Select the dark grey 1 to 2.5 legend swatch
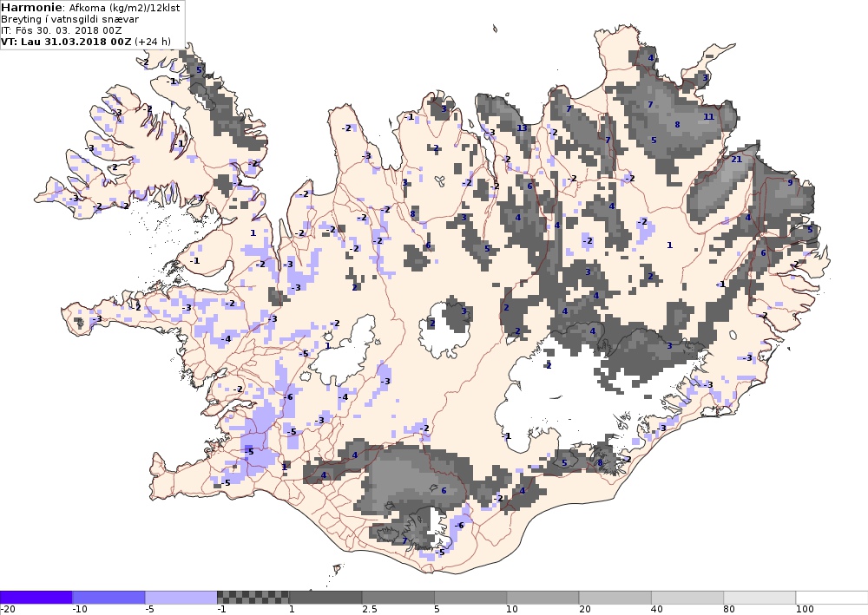 click(325, 598)
